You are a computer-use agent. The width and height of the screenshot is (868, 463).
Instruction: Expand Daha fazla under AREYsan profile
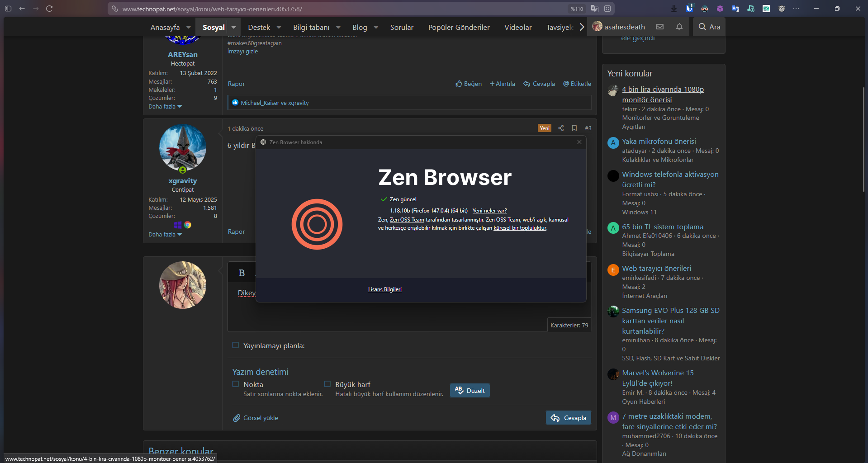coord(165,106)
